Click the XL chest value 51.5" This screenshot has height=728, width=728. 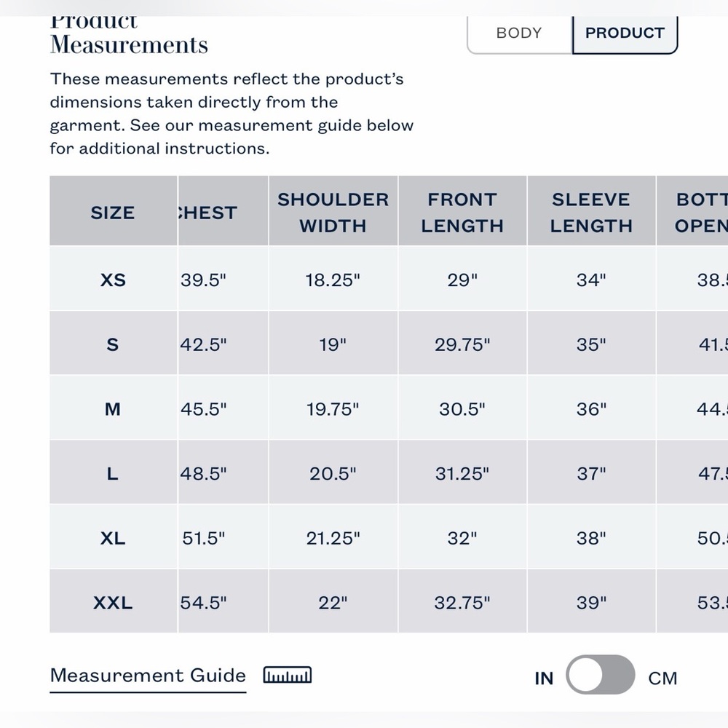click(x=203, y=538)
